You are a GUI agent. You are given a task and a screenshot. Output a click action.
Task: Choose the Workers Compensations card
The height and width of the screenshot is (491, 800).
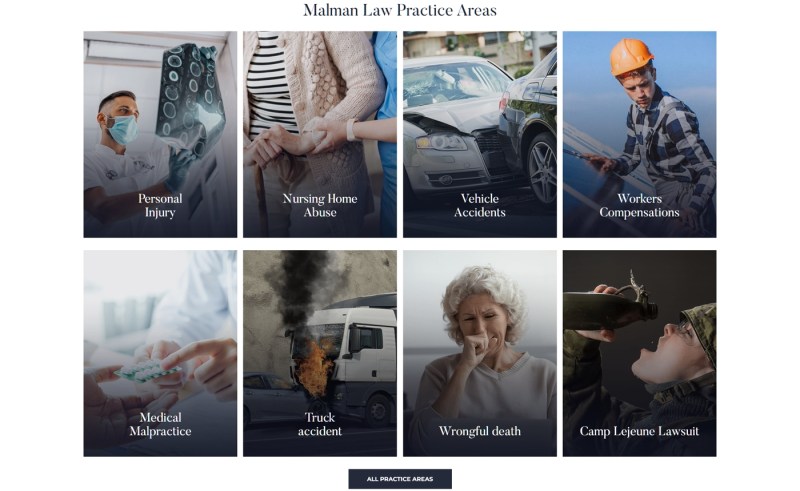point(639,134)
